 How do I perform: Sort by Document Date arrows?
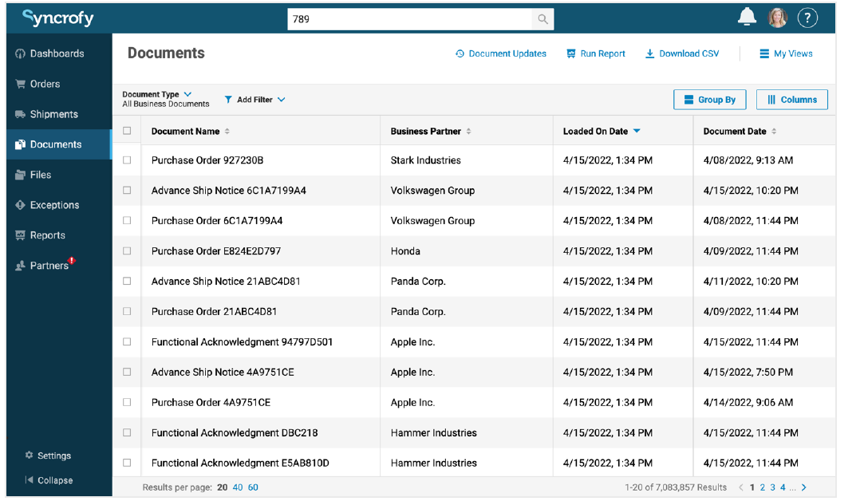pos(774,131)
